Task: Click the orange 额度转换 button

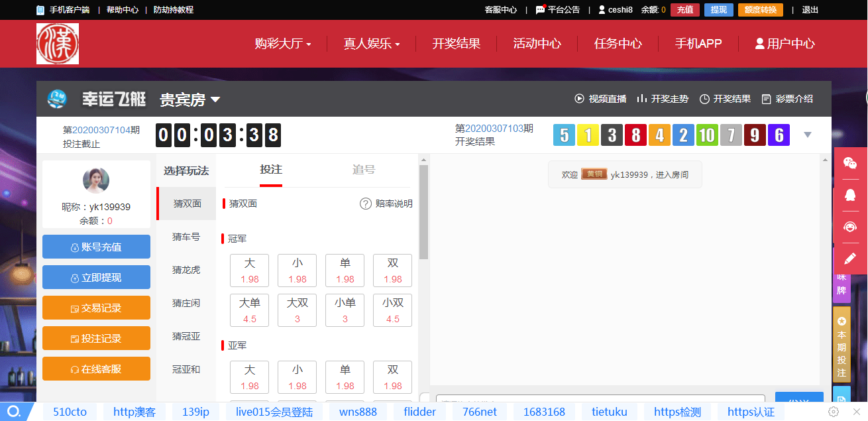Action: tap(760, 10)
